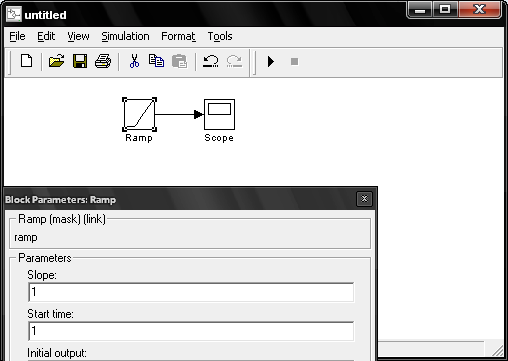This screenshot has width=508, height=361.
Task: Click the Slope input field
Action: point(191,292)
